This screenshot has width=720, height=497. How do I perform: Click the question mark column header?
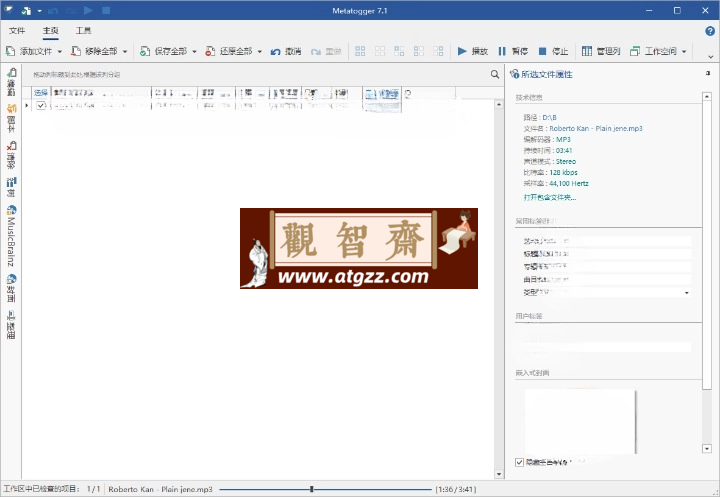(407, 93)
